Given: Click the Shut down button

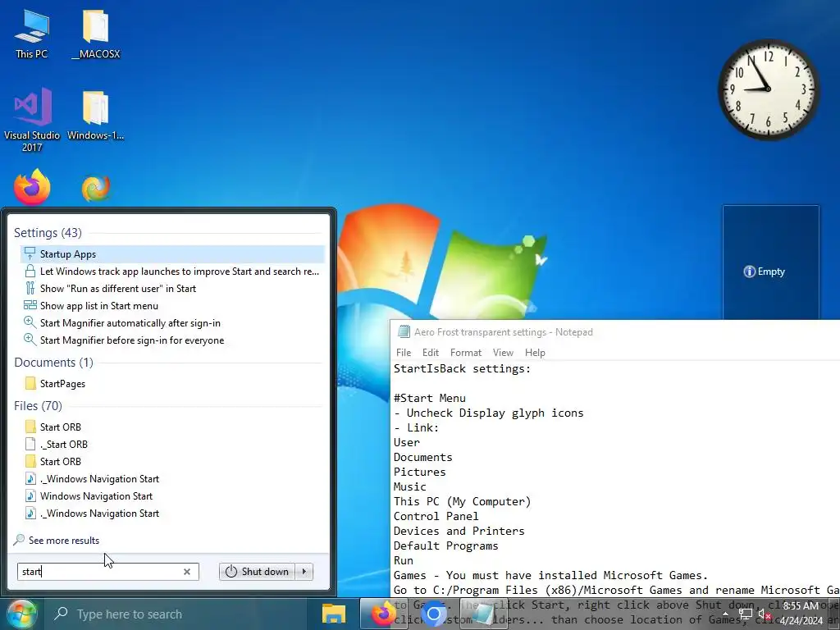Looking at the screenshot, I should click(x=257, y=572).
